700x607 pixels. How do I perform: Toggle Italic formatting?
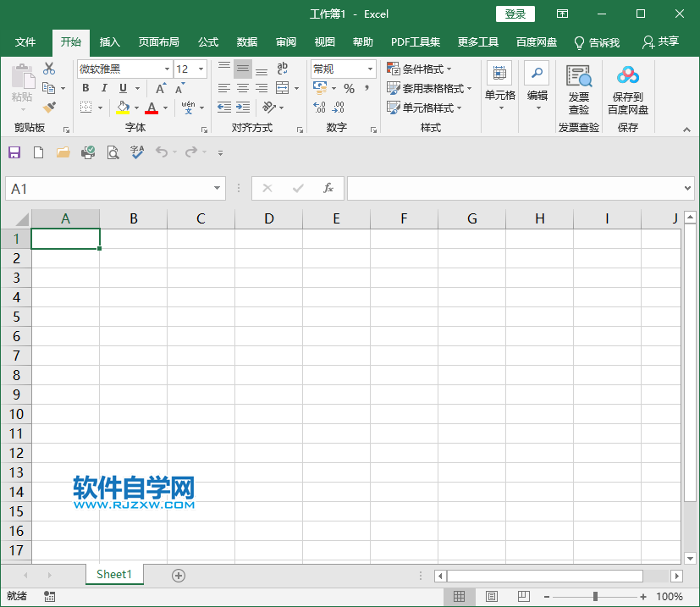103,87
